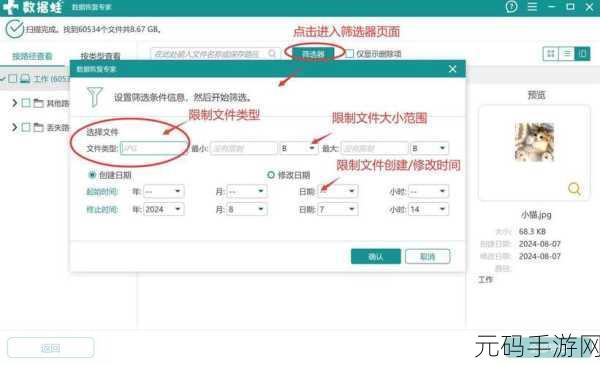Open the hamburger menu in title bar

tap(532, 7)
